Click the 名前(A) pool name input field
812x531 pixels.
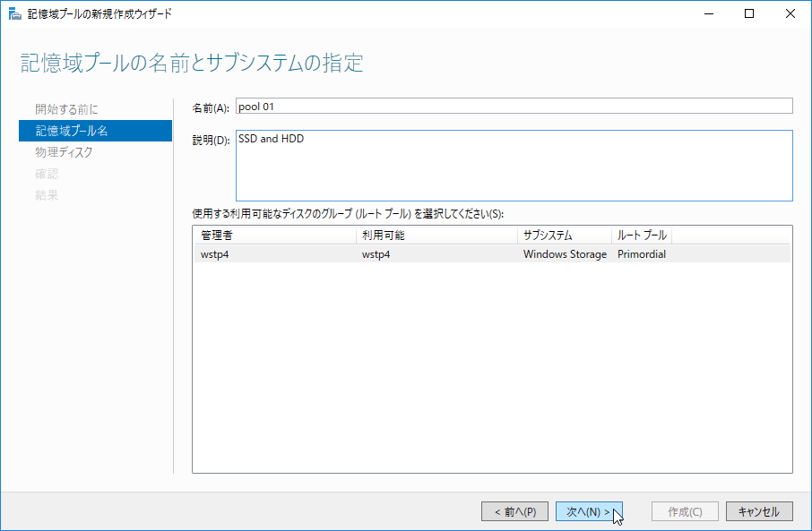coord(514,106)
